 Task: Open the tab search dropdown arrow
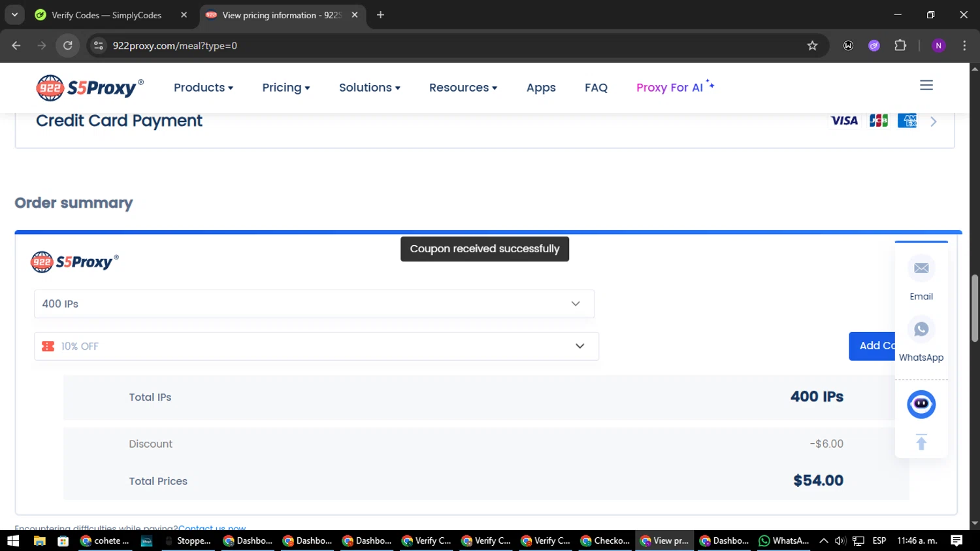[x=14, y=15]
